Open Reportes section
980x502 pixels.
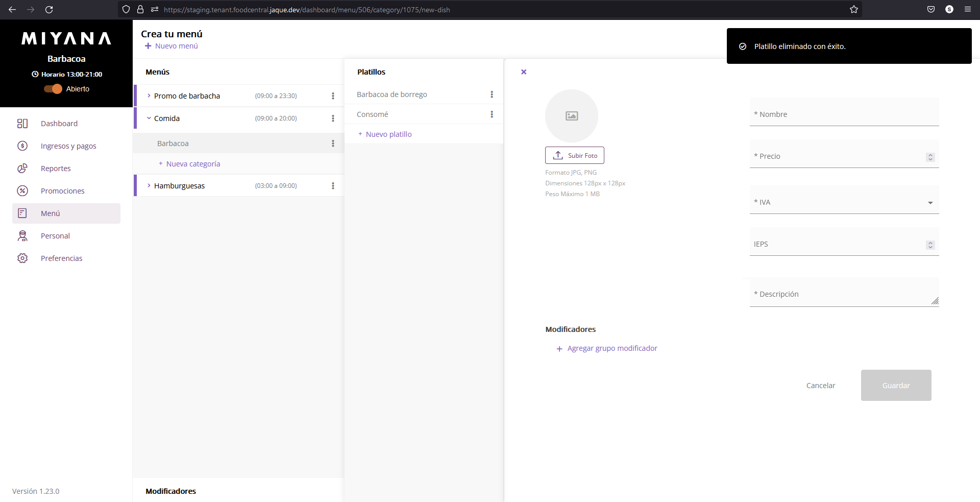(66, 169)
